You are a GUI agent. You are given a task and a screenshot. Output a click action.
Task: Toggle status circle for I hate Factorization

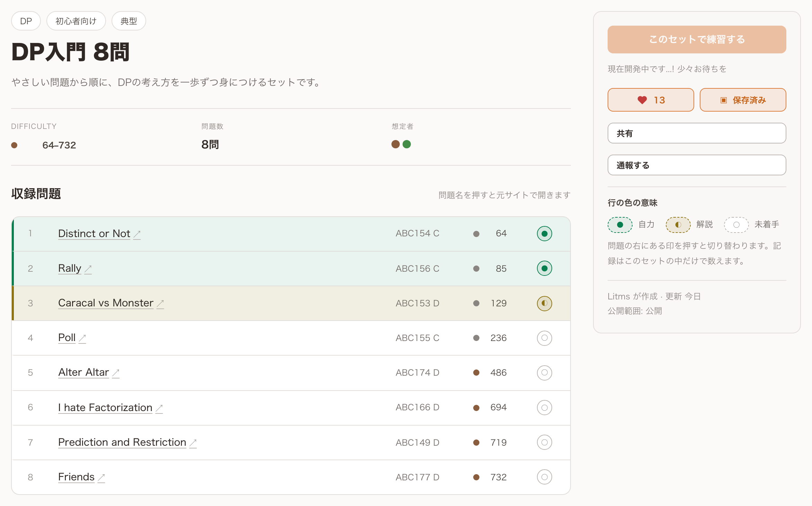(x=545, y=408)
